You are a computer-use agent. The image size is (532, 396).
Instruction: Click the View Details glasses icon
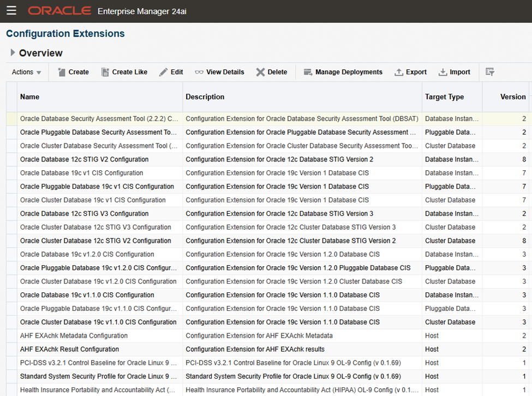[x=199, y=72]
